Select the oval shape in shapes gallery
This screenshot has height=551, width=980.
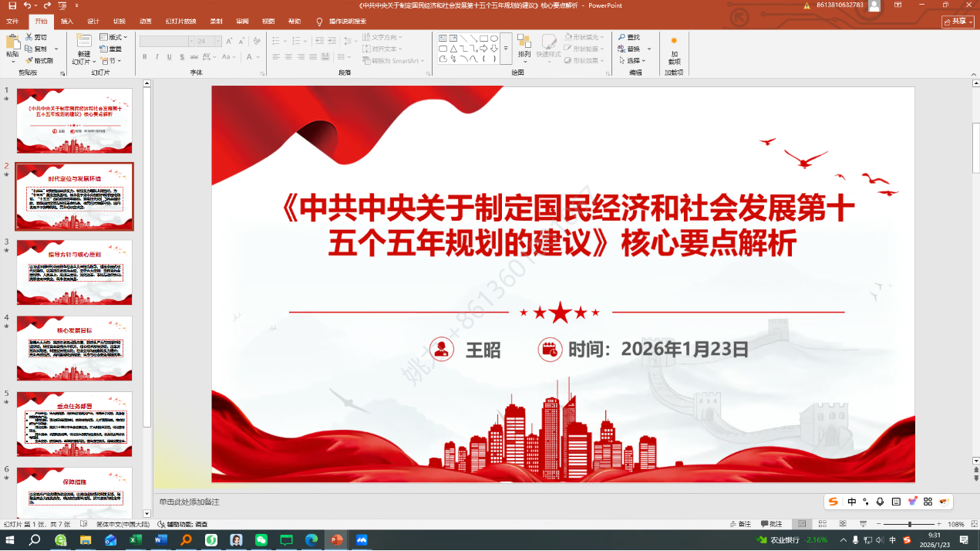(494, 38)
